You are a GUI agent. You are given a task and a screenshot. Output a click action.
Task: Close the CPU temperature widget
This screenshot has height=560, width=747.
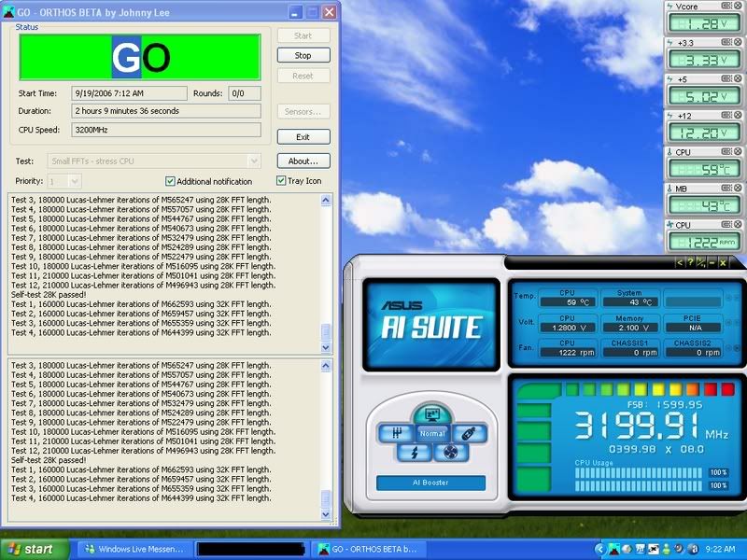click(x=738, y=151)
